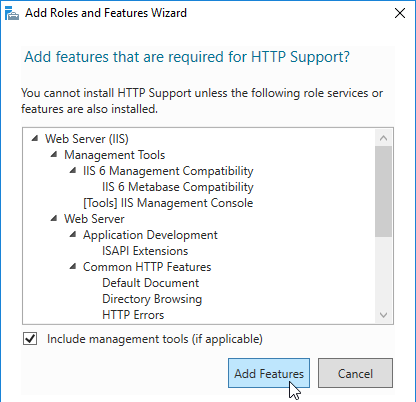The image size is (416, 402).
Task: Select Default Document entry
Action: [150, 283]
